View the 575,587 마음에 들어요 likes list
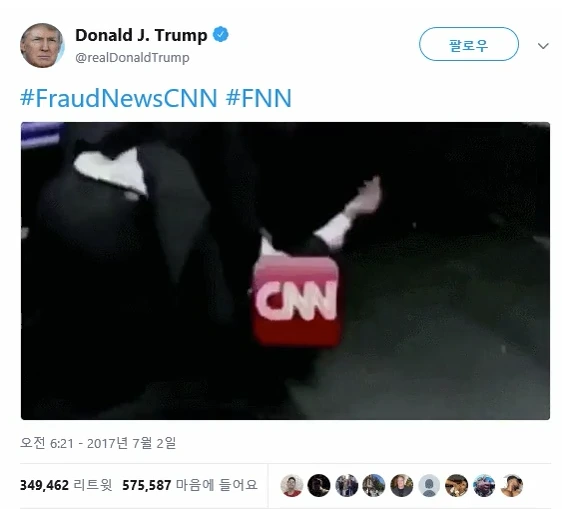This screenshot has width=562, height=509. click(190, 485)
